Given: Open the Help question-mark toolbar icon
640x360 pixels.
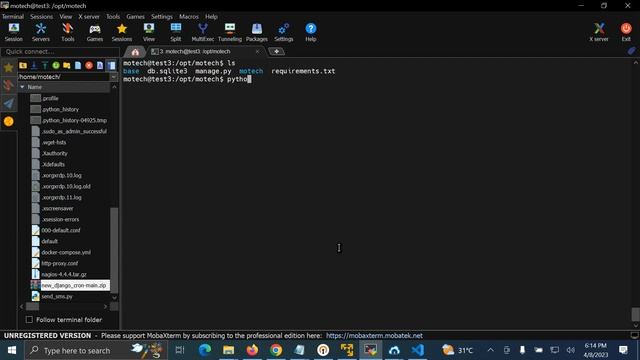Looking at the screenshot, I should pos(311,32).
